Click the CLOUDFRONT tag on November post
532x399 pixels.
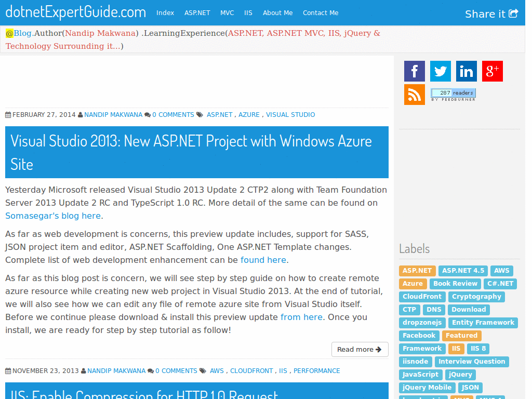tap(251, 371)
